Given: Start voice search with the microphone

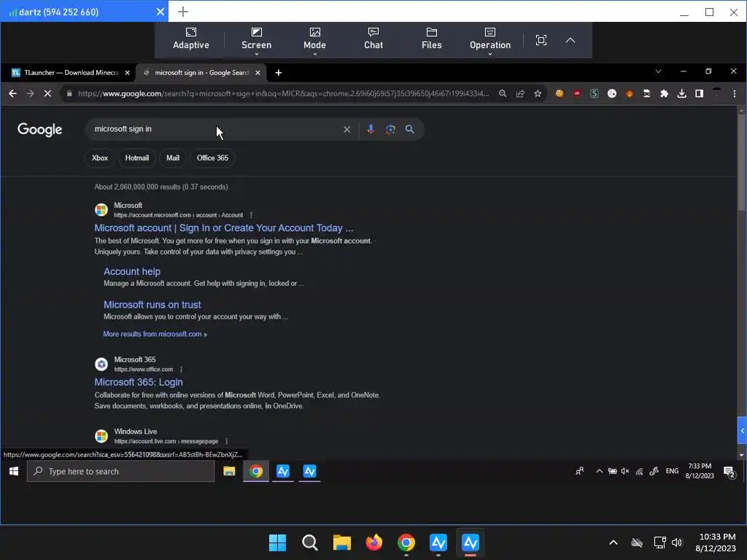Looking at the screenshot, I should point(371,130).
